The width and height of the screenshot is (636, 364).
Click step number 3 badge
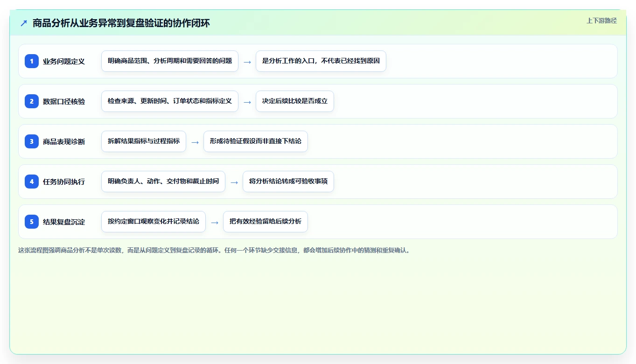tap(32, 141)
